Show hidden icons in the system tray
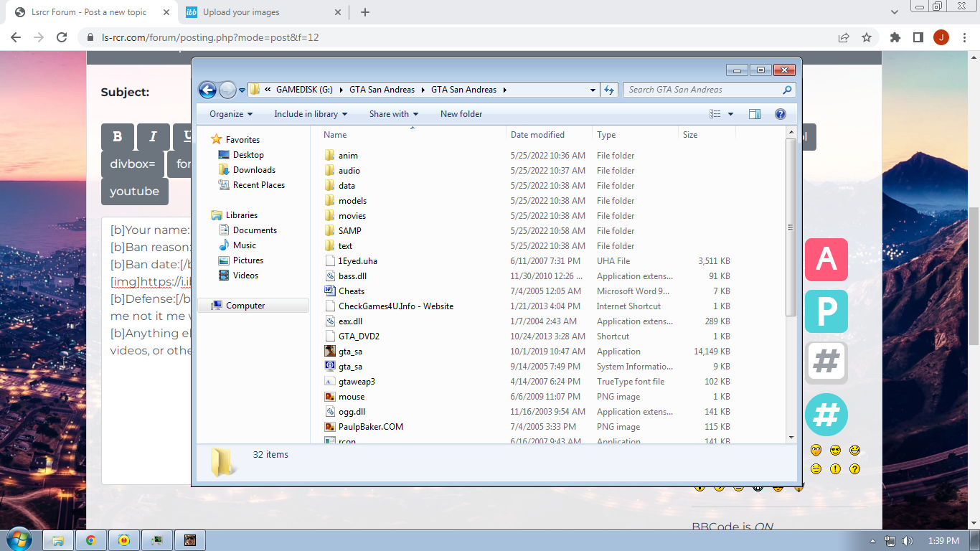The image size is (980, 551). (x=872, y=541)
